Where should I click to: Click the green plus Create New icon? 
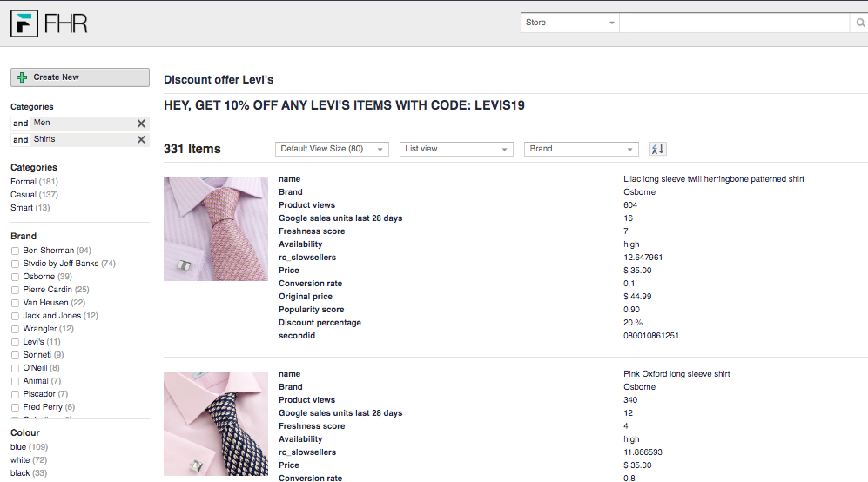(22, 77)
